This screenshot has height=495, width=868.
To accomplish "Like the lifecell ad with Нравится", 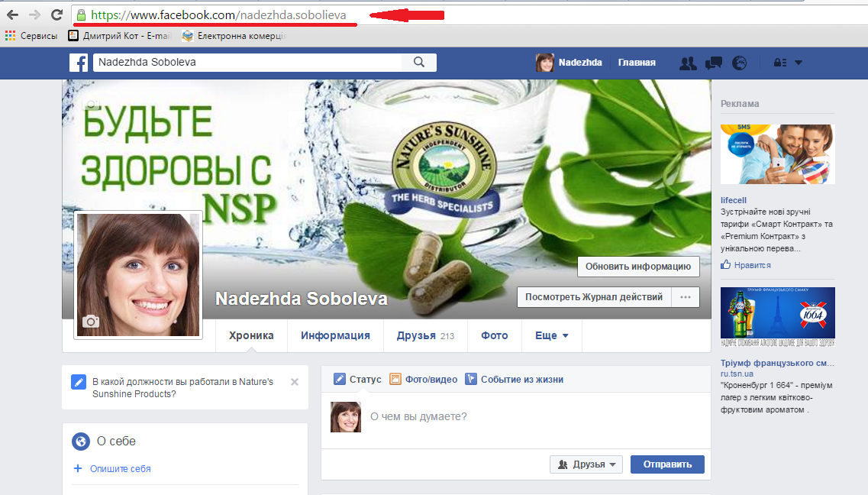I will 752,265.
